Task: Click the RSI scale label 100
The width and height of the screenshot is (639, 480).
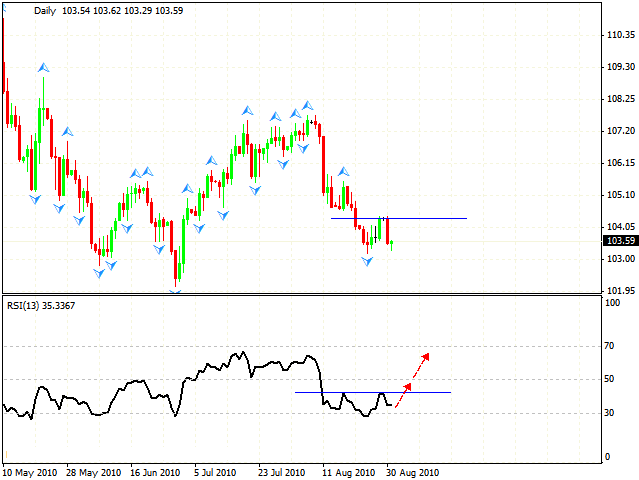Action: click(613, 303)
